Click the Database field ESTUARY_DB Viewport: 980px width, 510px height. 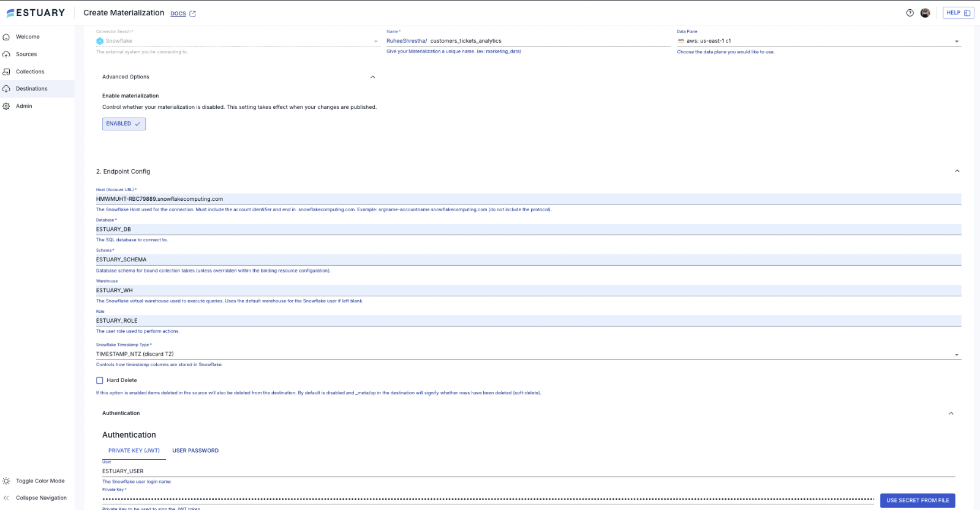coord(529,230)
